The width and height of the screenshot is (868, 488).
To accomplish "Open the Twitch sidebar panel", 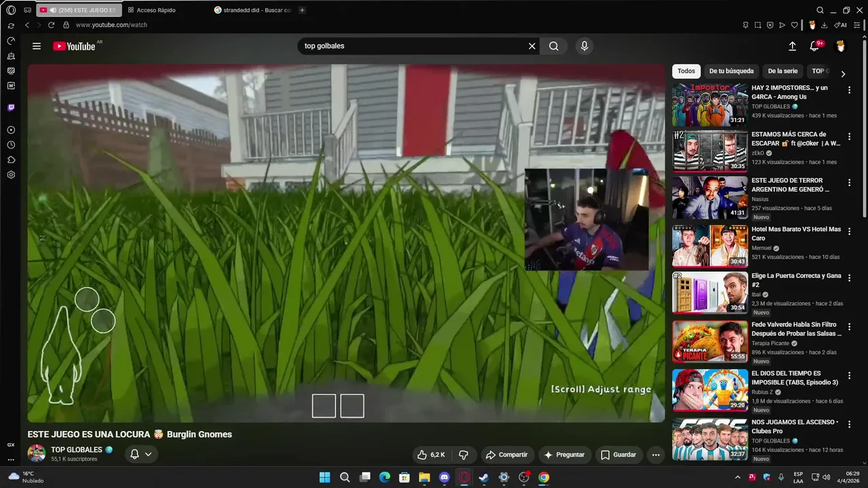I will pyautogui.click(x=11, y=108).
